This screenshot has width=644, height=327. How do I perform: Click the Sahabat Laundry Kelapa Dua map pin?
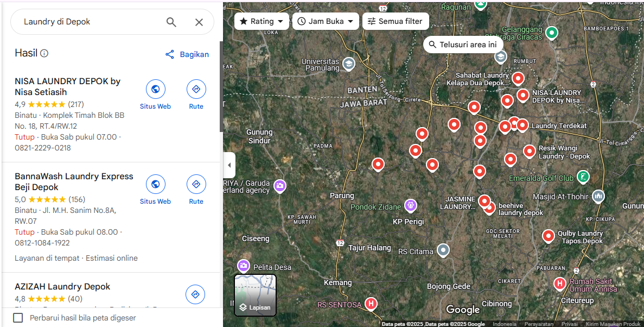pyautogui.click(x=518, y=78)
